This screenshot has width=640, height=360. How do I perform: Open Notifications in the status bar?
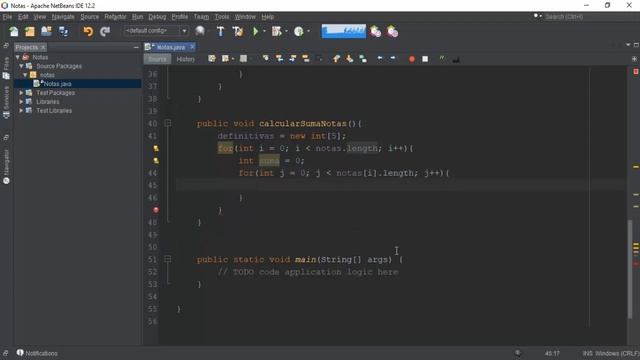(37, 353)
